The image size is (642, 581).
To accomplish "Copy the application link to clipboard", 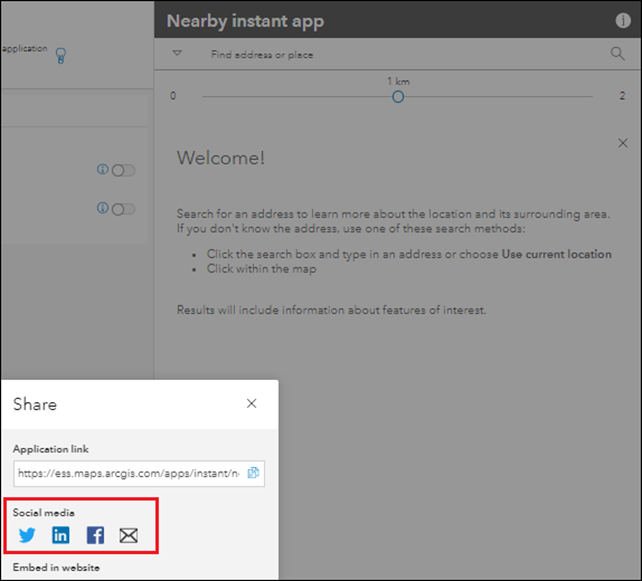I will click(x=253, y=473).
